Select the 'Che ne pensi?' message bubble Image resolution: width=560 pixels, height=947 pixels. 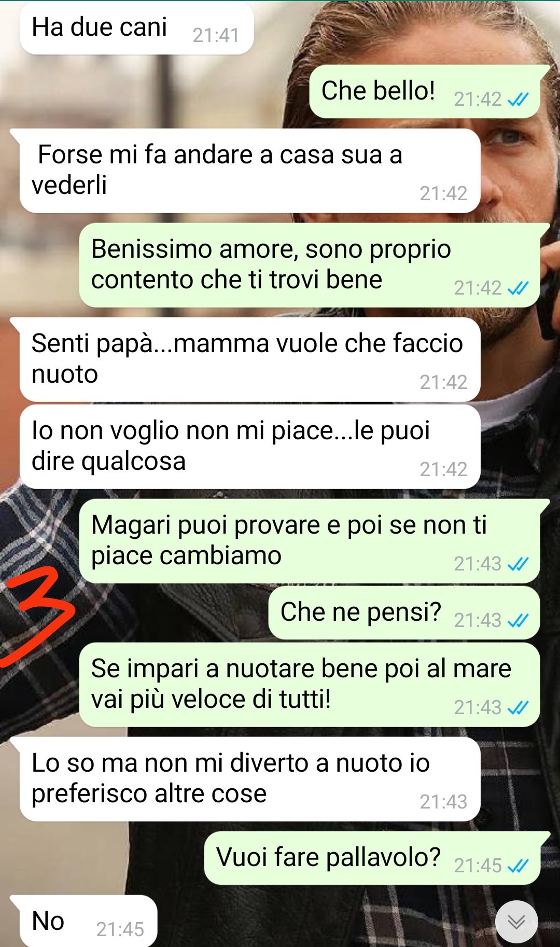pyautogui.click(x=404, y=613)
